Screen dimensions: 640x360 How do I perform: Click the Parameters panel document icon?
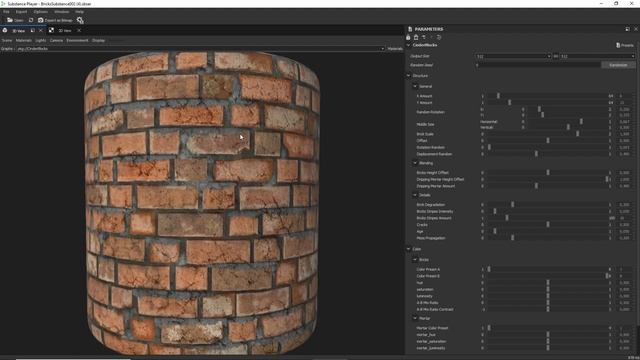[x=410, y=29]
